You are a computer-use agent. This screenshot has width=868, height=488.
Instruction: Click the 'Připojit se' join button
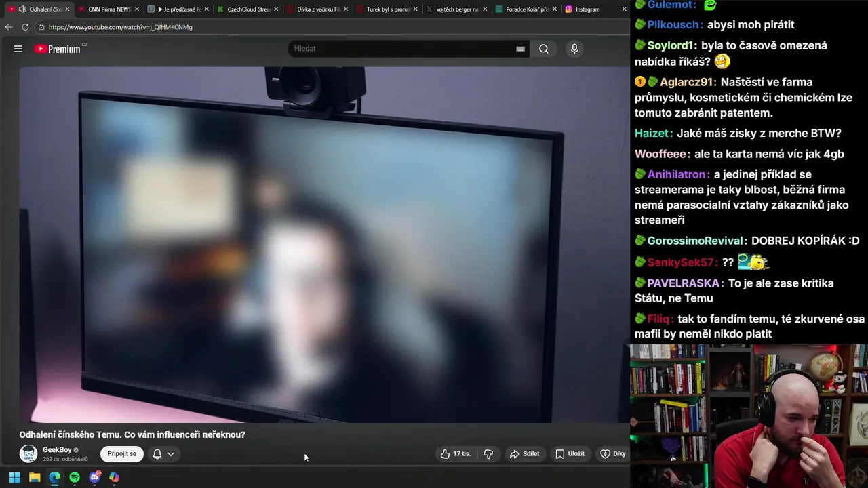coord(122,454)
